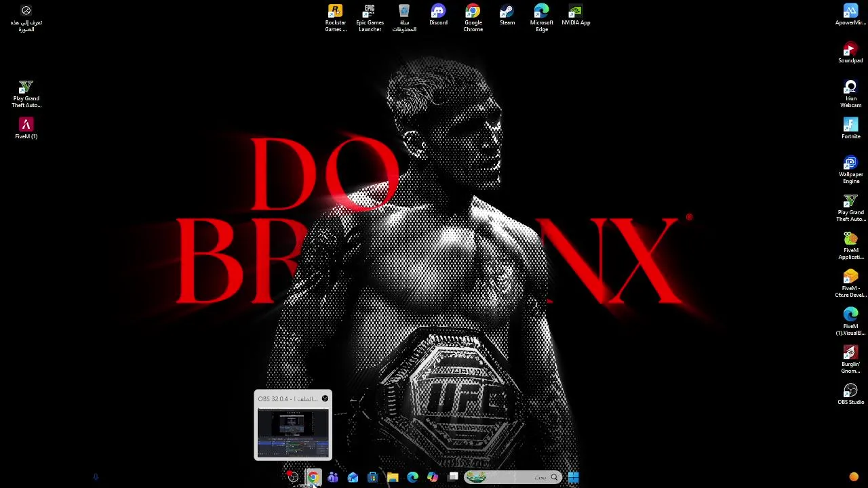Open the Wallpaper Engine desktop icon
The width and height of the screenshot is (868, 488).
click(850, 170)
